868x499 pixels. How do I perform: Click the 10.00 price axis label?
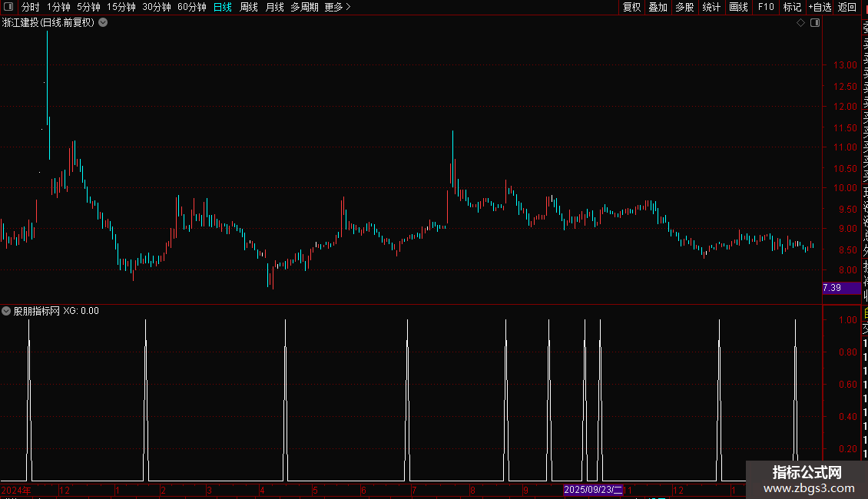845,188
